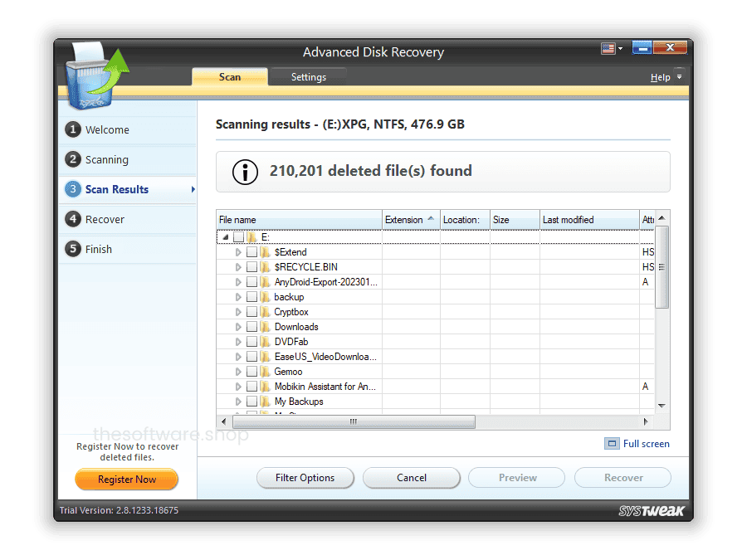
Task: Click the E: drive folder icon
Action: [x=251, y=236]
